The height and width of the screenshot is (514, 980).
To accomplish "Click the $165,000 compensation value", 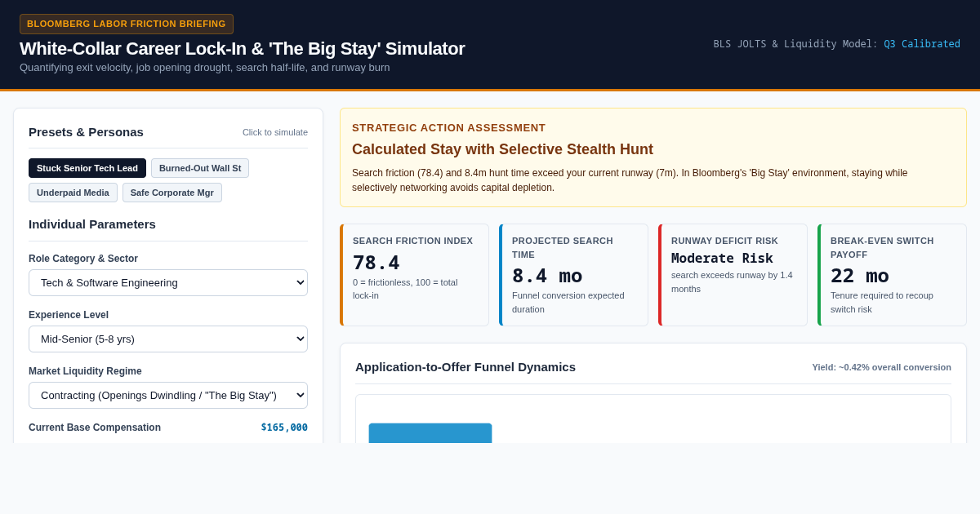I will click(284, 428).
